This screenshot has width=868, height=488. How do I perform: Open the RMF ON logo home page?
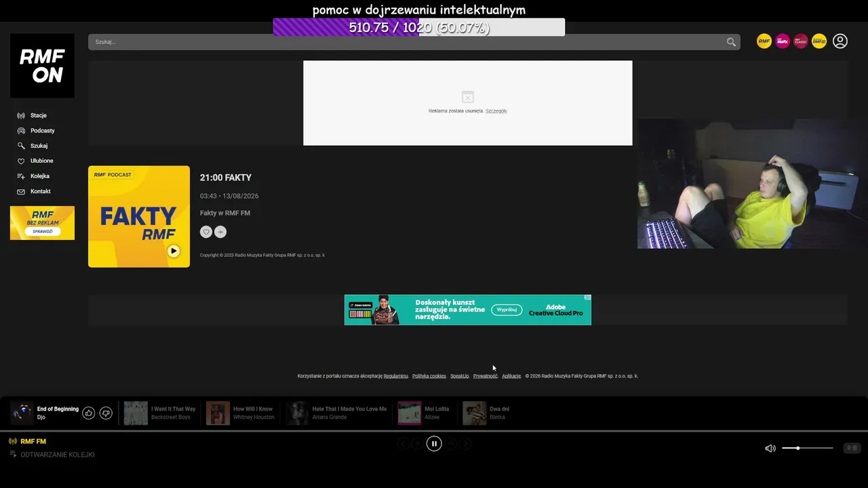pyautogui.click(x=42, y=66)
